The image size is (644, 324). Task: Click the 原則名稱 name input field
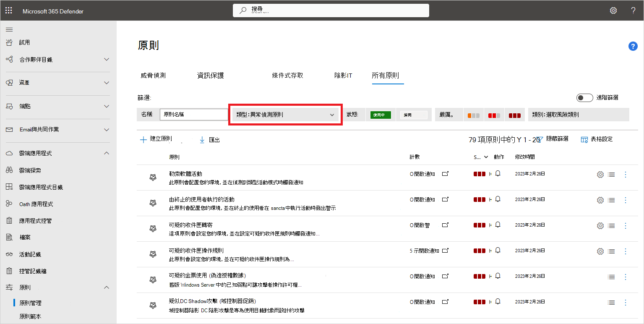(194, 115)
